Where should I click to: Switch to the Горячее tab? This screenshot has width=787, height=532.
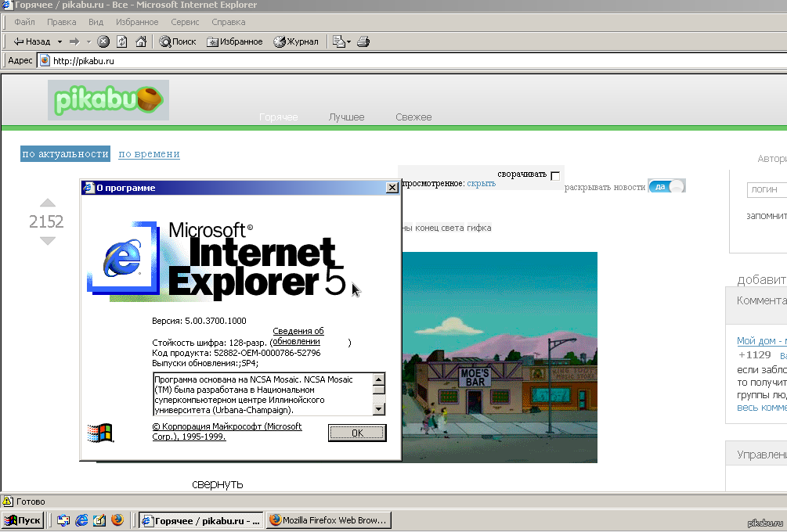(x=279, y=117)
